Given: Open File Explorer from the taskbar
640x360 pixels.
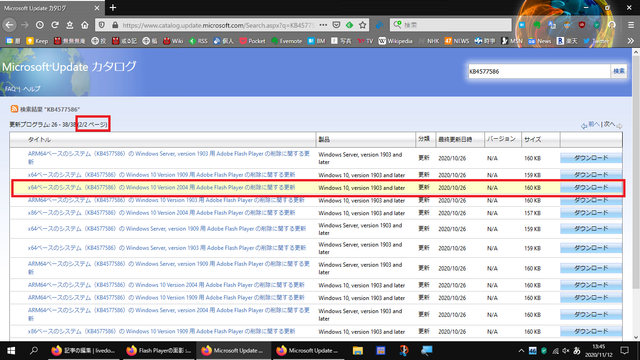Looking at the screenshot, I should point(358,351).
